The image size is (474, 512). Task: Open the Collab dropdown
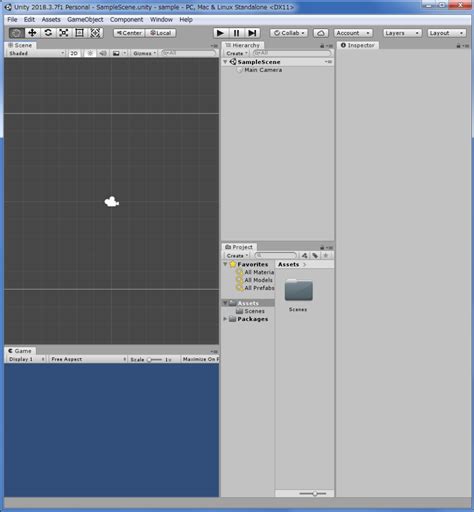[289, 33]
